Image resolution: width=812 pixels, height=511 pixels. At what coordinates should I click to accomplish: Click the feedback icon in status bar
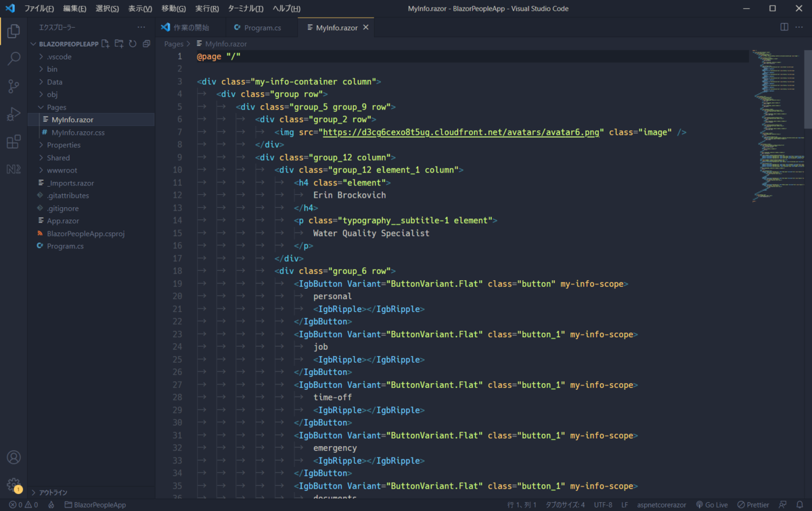click(x=783, y=505)
